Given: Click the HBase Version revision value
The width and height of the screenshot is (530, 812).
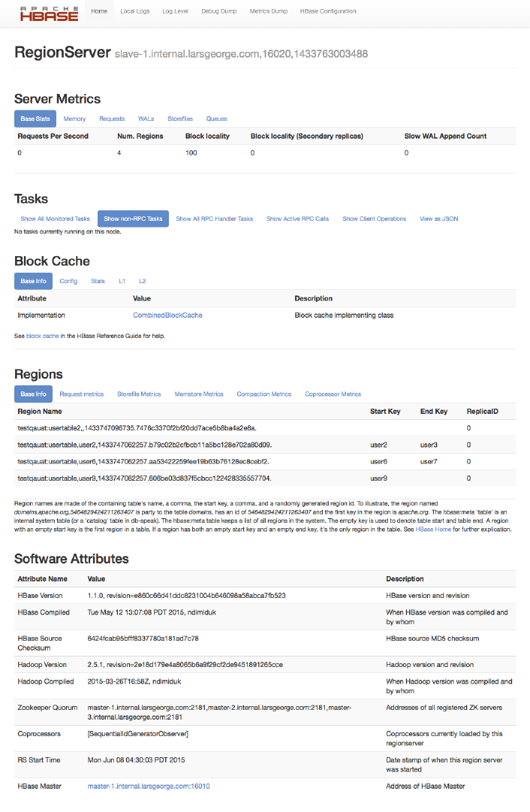Looking at the screenshot, I should click(x=186, y=596).
